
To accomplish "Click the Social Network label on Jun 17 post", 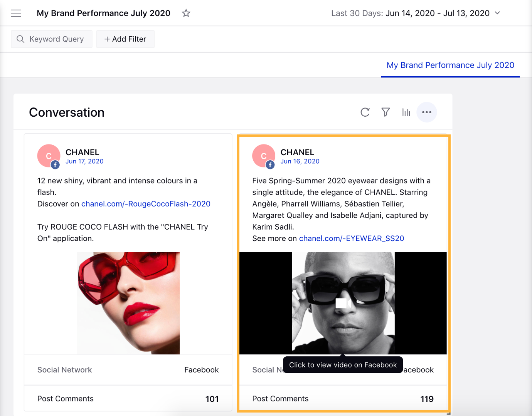I will pyautogui.click(x=65, y=370).
